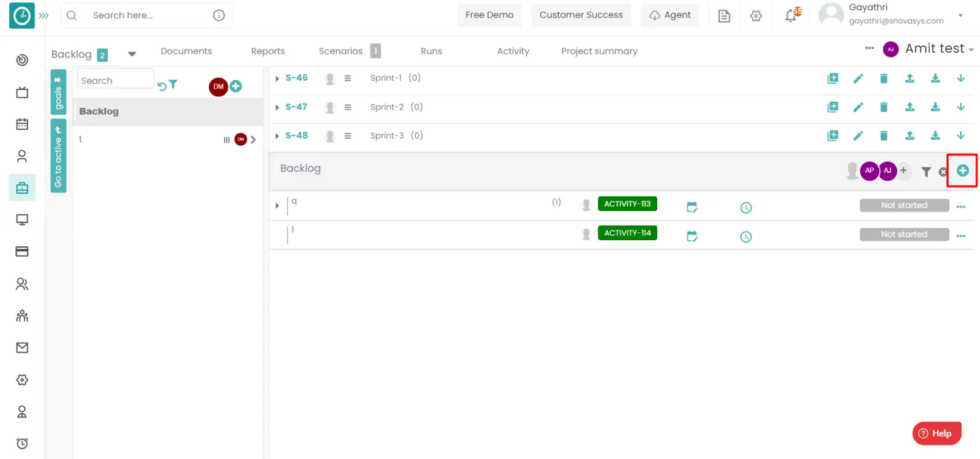Expand the 'q' work item row
The height and width of the screenshot is (459, 980).
pyautogui.click(x=277, y=206)
